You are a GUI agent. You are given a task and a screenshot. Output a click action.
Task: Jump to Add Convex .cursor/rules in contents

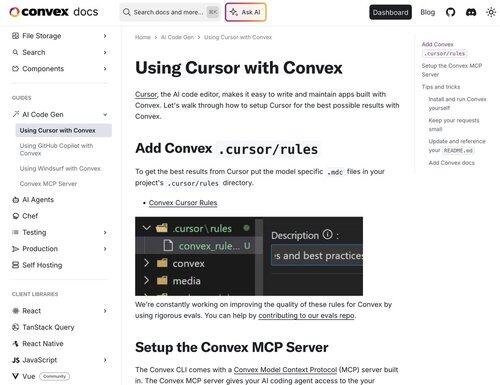pos(445,49)
